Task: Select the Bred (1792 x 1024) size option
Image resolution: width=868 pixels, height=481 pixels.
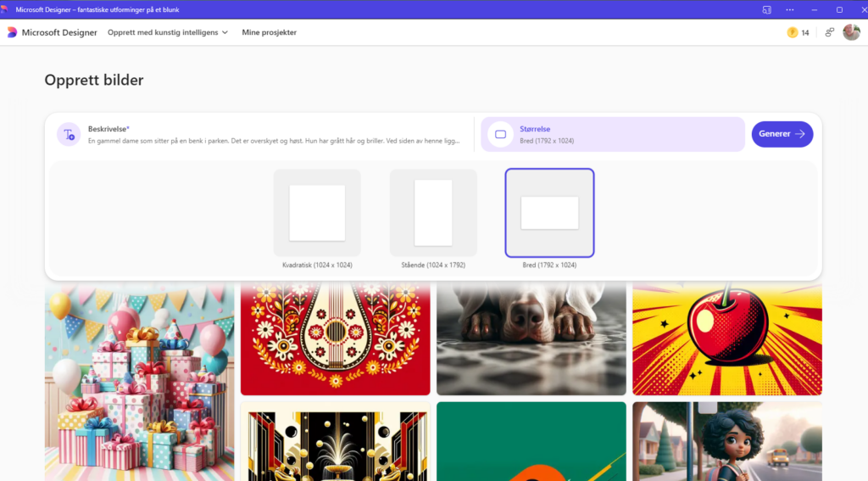Action: point(549,213)
